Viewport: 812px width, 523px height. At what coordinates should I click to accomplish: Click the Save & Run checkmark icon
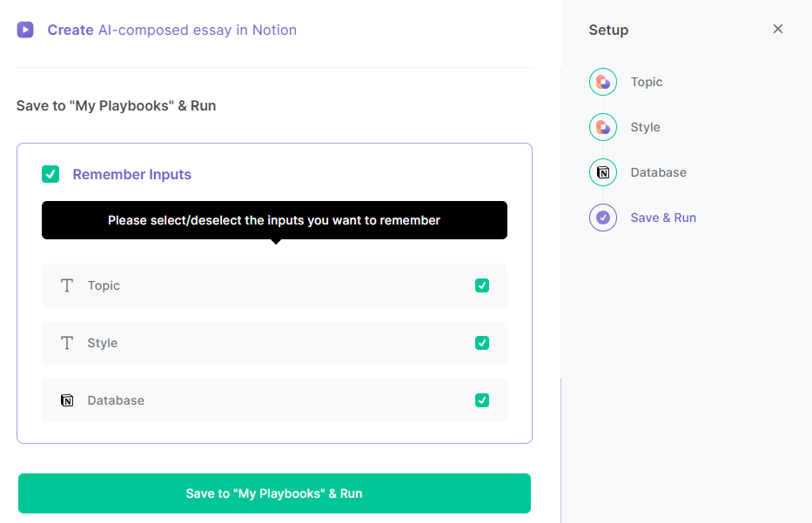pyautogui.click(x=603, y=217)
